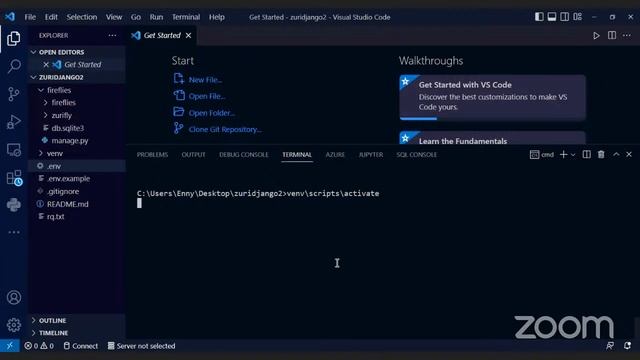The width and height of the screenshot is (640, 360).
Task: Click the Run play button in editor toolbar
Action: 596,36
